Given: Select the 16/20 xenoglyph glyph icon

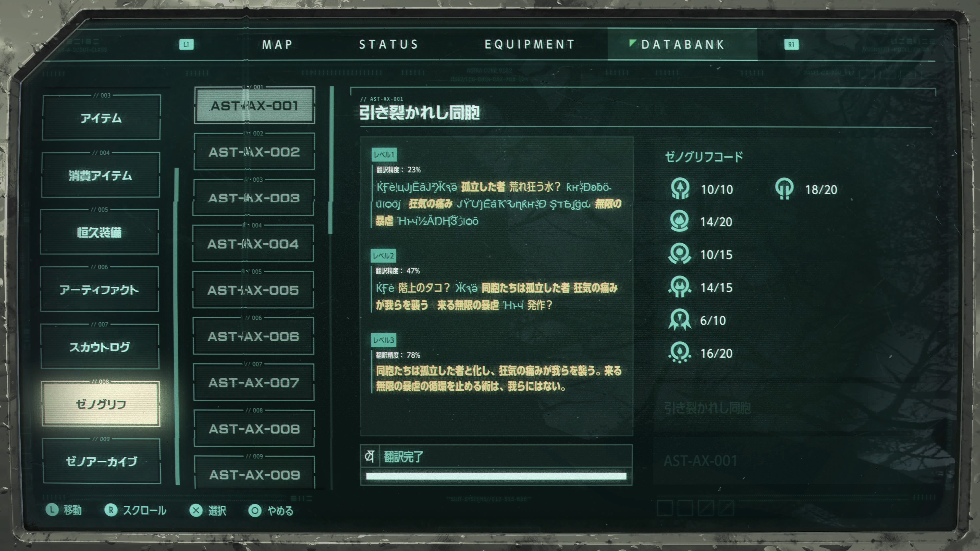Looking at the screenshot, I should (679, 353).
